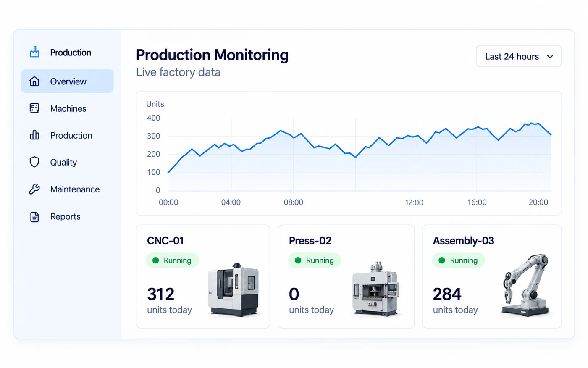Click the 200 value on chart y-axis
Viewport: 588px width, 368px height.
tap(153, 154)
